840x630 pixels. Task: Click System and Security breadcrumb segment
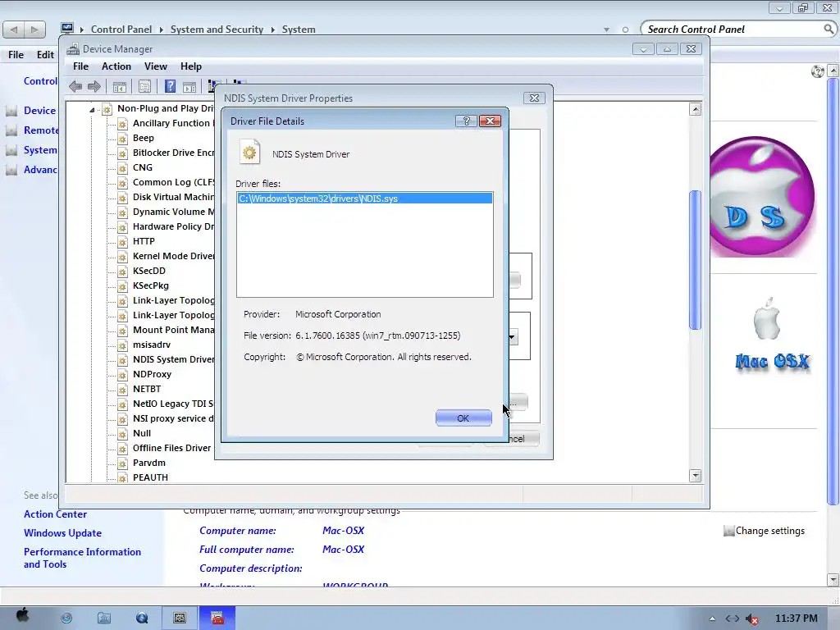pyautogui.click(x=217, y=30)
